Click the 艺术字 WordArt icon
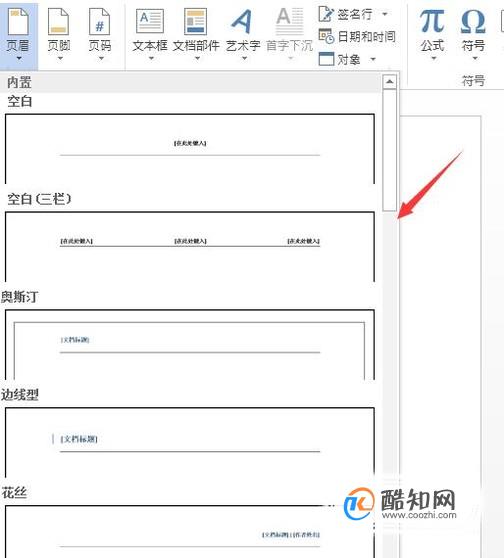Screen dimensions: 504x558 (242, 21)
